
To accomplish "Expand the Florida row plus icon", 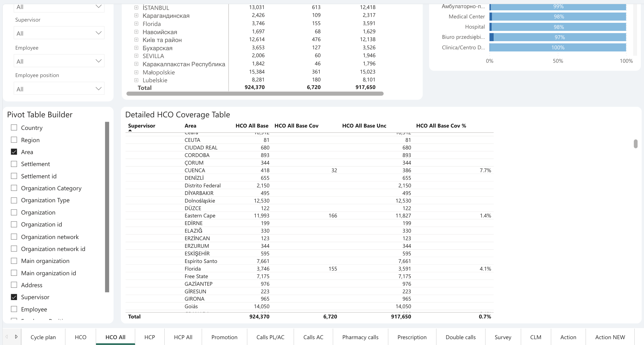I will (x=136, y=24).
